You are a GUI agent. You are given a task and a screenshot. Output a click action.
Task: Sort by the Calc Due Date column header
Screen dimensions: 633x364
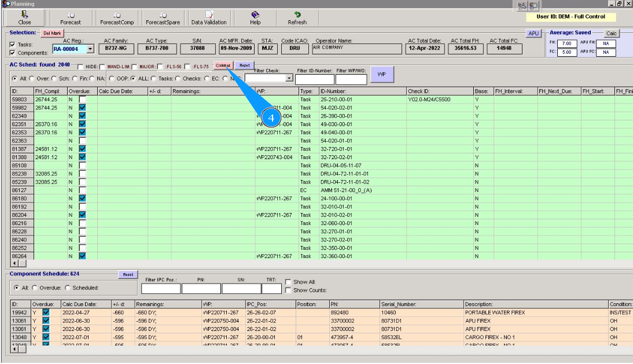(x=122, y=91)
